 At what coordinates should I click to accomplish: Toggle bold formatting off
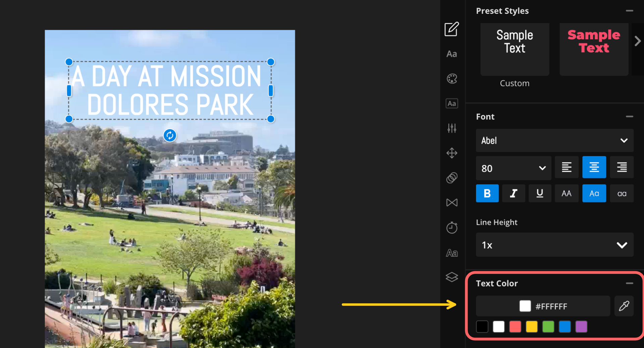487,193
